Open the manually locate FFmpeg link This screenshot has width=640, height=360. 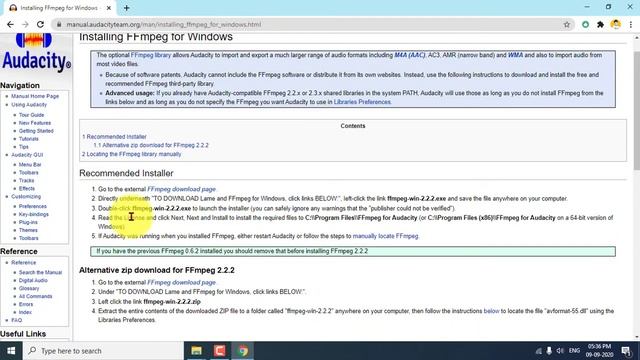point(385,236)
